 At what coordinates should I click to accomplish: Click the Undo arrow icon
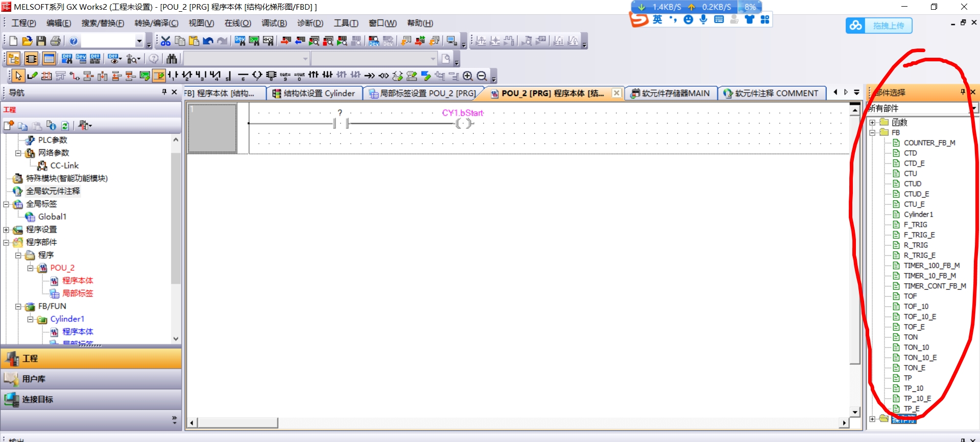point(208,41)
